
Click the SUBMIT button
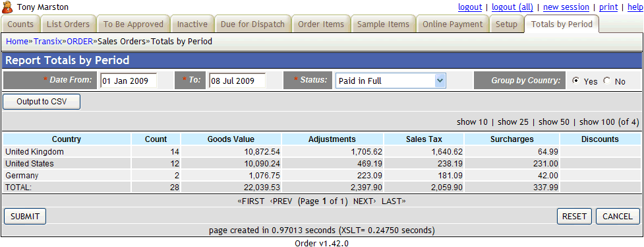(25, 216)
